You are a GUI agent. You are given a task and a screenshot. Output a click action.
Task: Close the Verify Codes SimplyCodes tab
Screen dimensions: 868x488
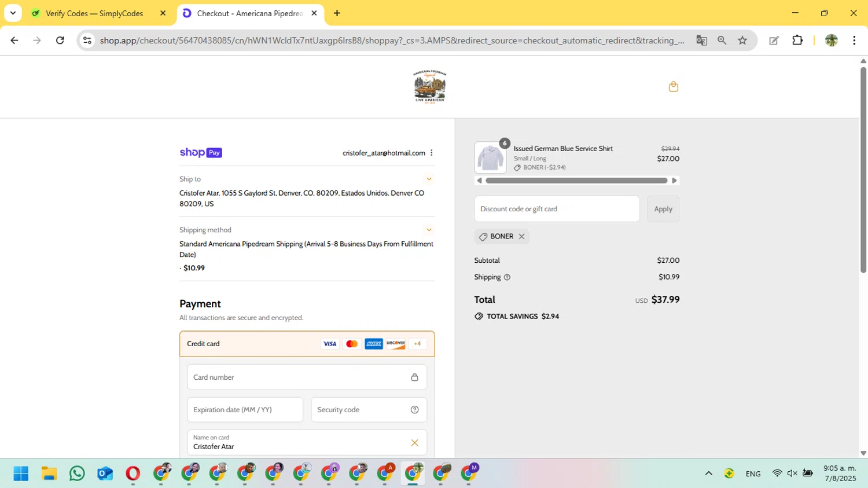pos(163,13)
